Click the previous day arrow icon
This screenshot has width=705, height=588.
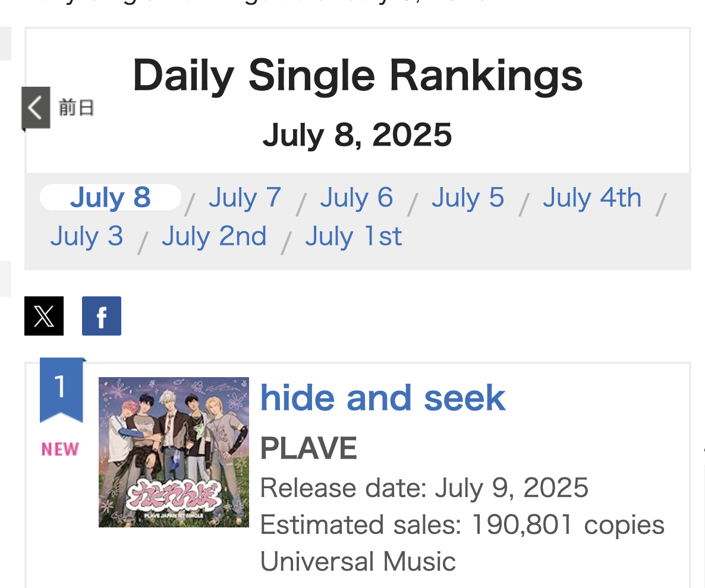(x=36, y=108)
